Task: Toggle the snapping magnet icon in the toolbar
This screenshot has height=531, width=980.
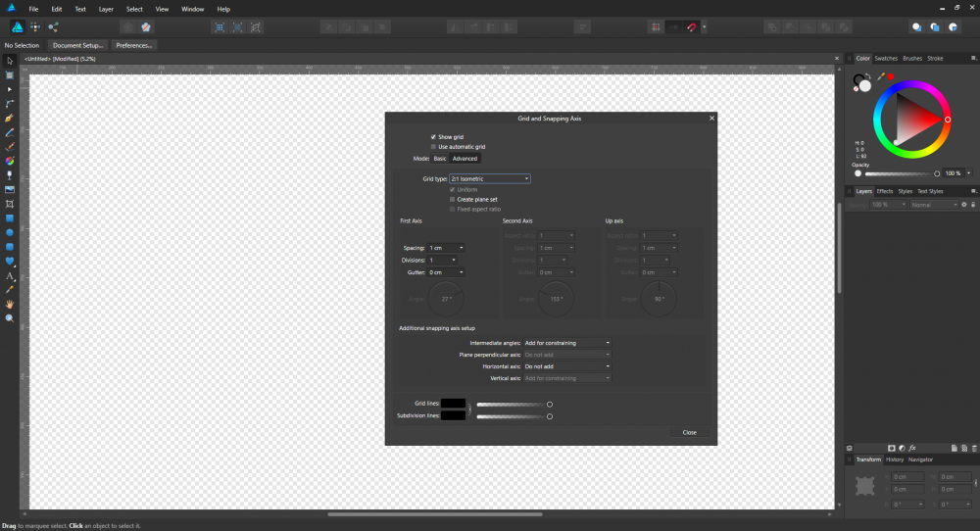Action: pyautogui.click(x=692, y=27)
